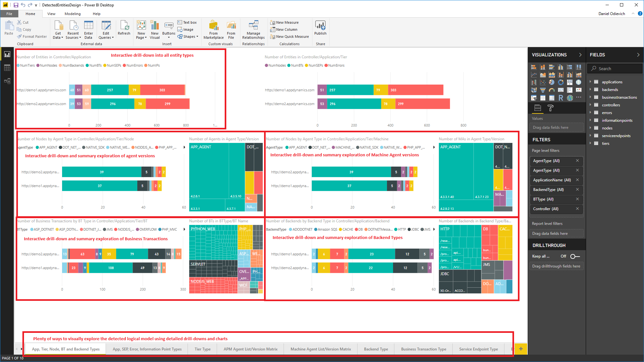Click the PYTHON_WEB treemap block
Image resolution: width=644 pixels, height=362 pixels.
213,243
